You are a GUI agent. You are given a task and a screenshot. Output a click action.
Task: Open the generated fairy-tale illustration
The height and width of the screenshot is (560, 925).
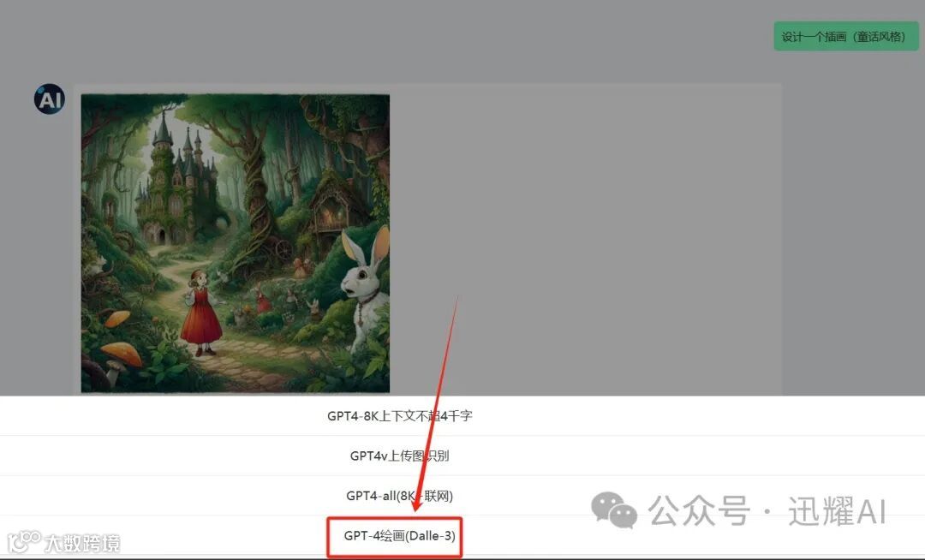(x=236, y=243)
